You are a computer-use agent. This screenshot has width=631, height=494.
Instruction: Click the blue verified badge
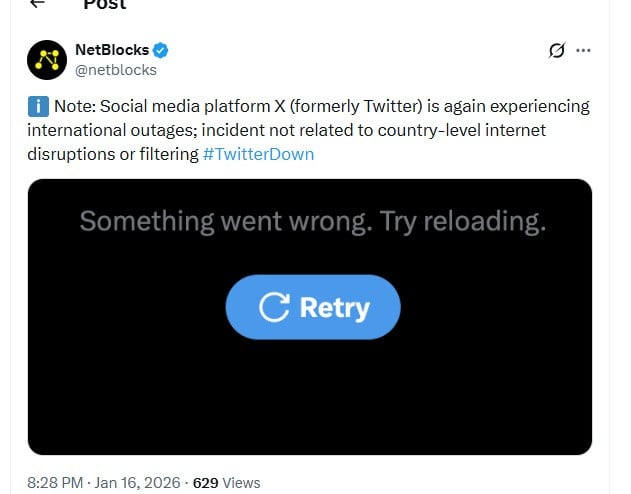tap(160, 51)
